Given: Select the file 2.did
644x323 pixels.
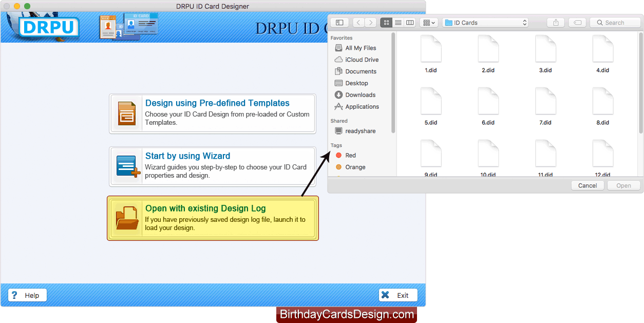Looking at the screenshot, I should [x=488, y=54].
